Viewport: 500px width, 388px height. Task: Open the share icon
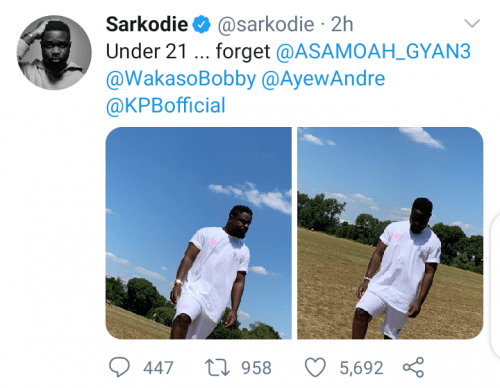(x=413, y=367)
